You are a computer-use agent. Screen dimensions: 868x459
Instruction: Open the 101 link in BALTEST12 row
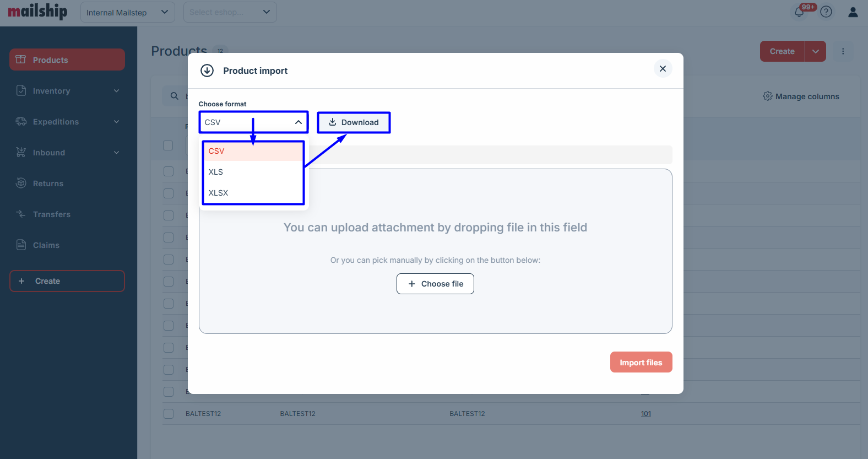tap(645, 414)
